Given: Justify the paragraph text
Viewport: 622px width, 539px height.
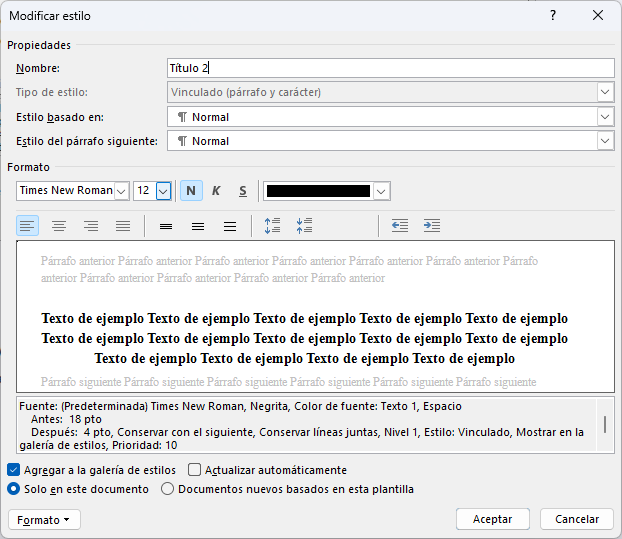Looking at the screenshot, I should pyautogui.click(x=122, y=226).
